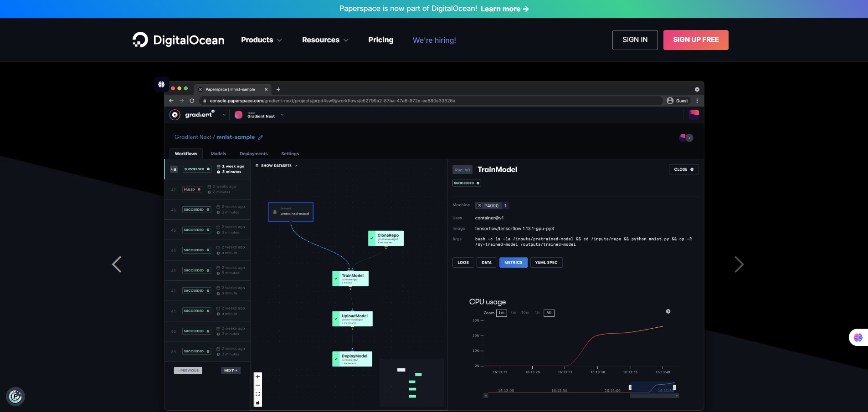This screenshot has height=412, width=868.
Task: Open the Products dropdown menu
Action: [262, 40]
